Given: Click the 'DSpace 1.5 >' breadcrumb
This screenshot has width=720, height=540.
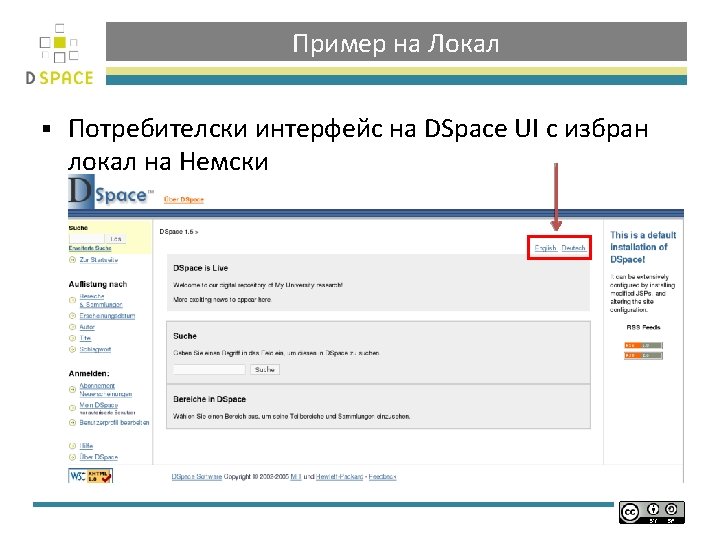Looking at the screenshot, I should pos(179,232).
